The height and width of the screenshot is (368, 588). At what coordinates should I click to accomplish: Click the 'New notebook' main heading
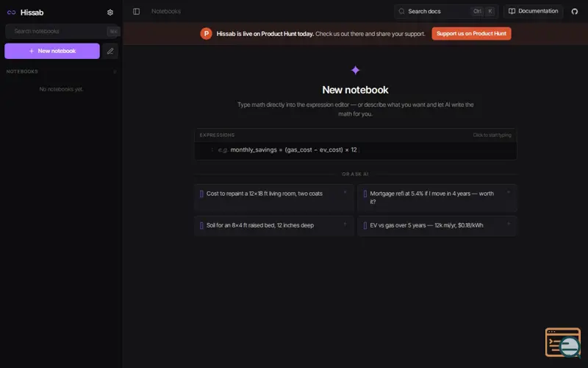coord(355,90)
